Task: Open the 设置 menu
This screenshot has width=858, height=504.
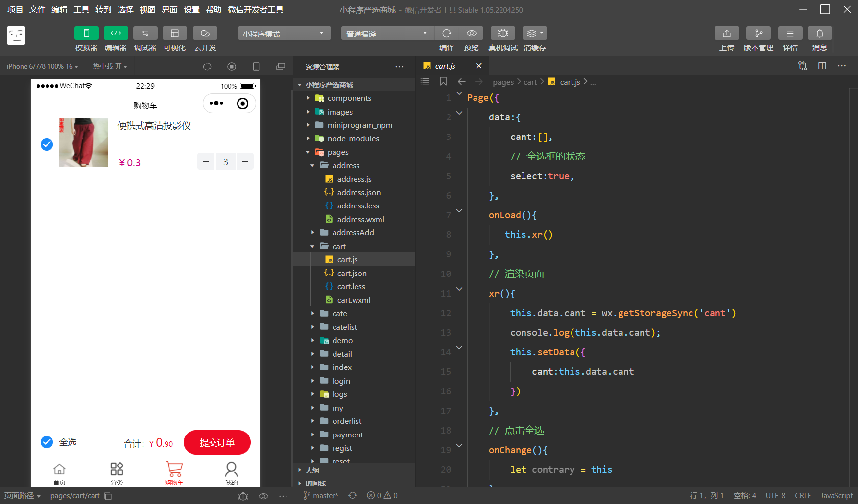Action: pyautogui.click(x=191, y=10)
